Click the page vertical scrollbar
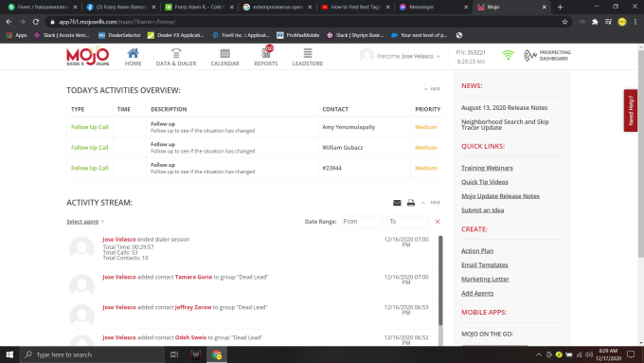Image resolution: width=644 pixels, height=363 pixels. [x=641, y=154]
